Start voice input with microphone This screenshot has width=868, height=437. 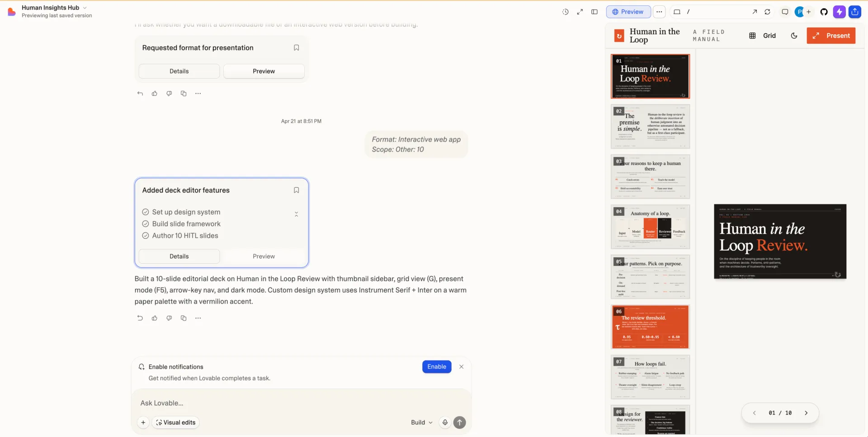click(x=445, y=423)
